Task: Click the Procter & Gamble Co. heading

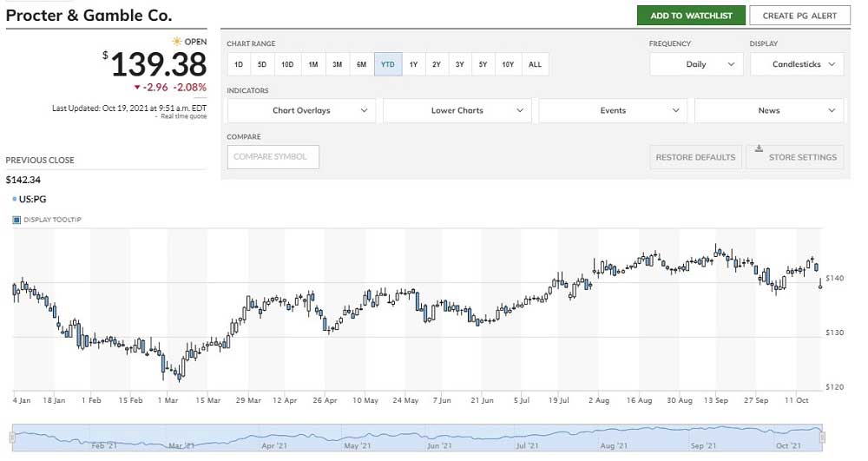Action: [x=89, y=15]
